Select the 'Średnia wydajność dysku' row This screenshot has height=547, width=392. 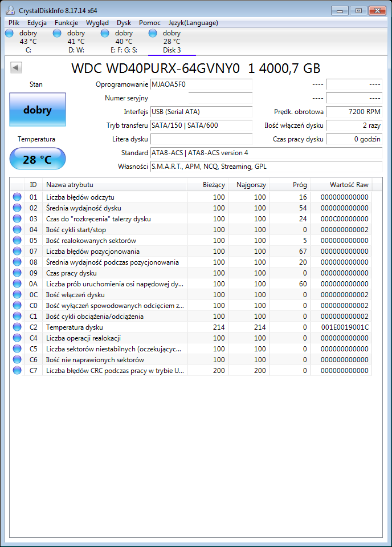pos(191,208)
